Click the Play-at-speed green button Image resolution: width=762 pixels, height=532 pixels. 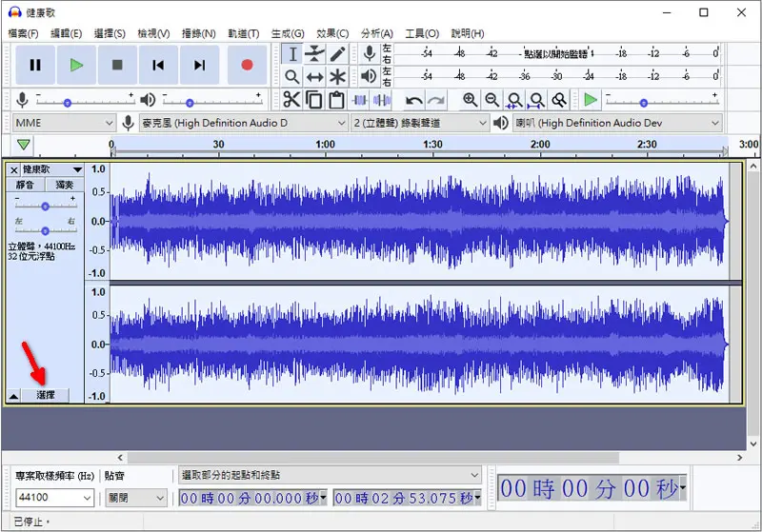click(591, 100)
